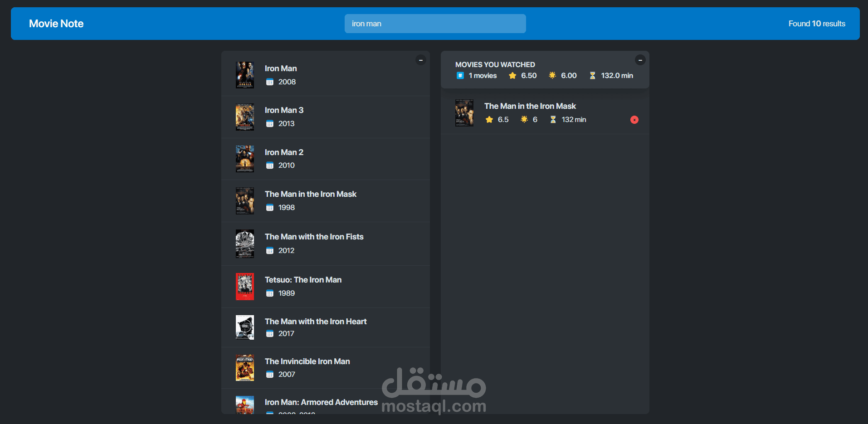Collapse the Movies You Watched panel
868x424 pixels.
[x=640, y=60]
